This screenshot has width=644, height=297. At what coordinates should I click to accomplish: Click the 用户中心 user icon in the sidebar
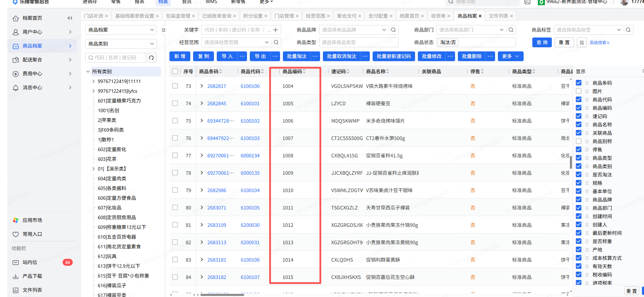(16, 32)
